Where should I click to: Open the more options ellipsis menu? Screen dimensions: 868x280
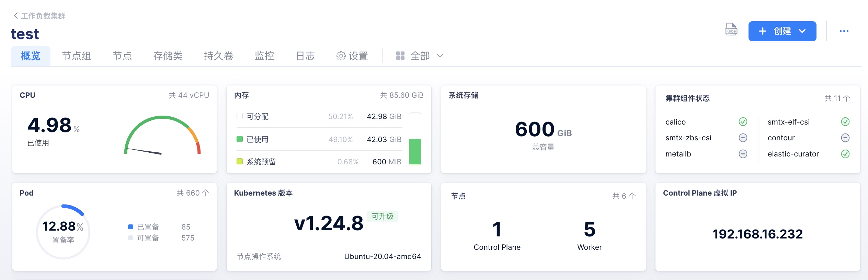(x=844, y=31)
